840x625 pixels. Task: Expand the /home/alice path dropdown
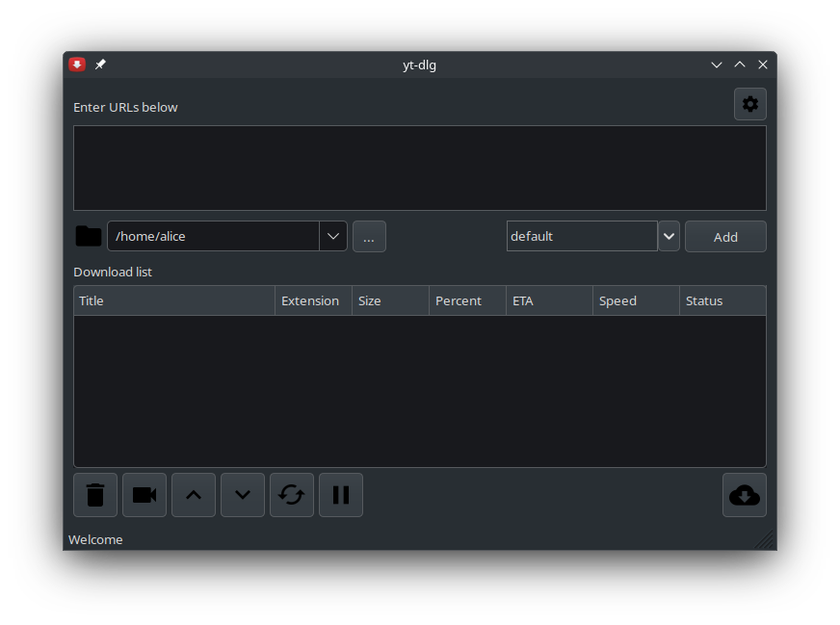(333, 236)
